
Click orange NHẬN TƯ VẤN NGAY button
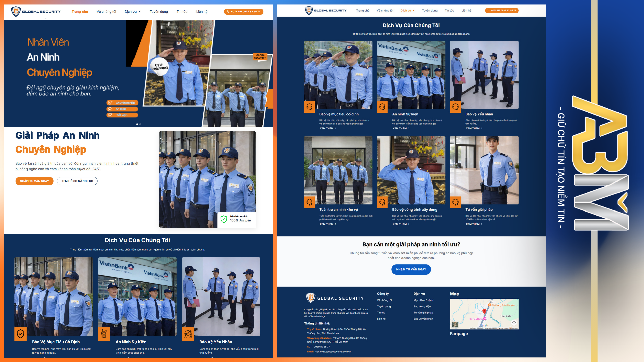click(35, 181)
